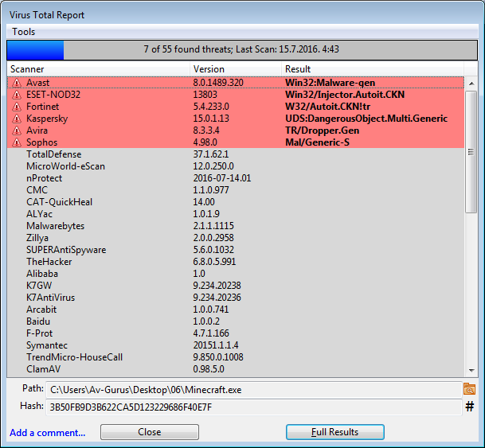Viewport: 485px width, 448px height.
Task: Click the hash symbol icon next to Hash field
Action: [470, 407]
